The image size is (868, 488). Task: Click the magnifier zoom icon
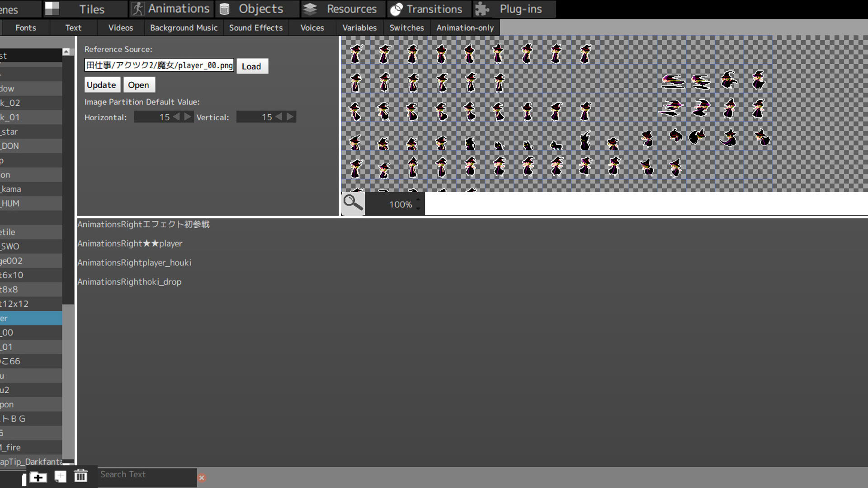353,203
